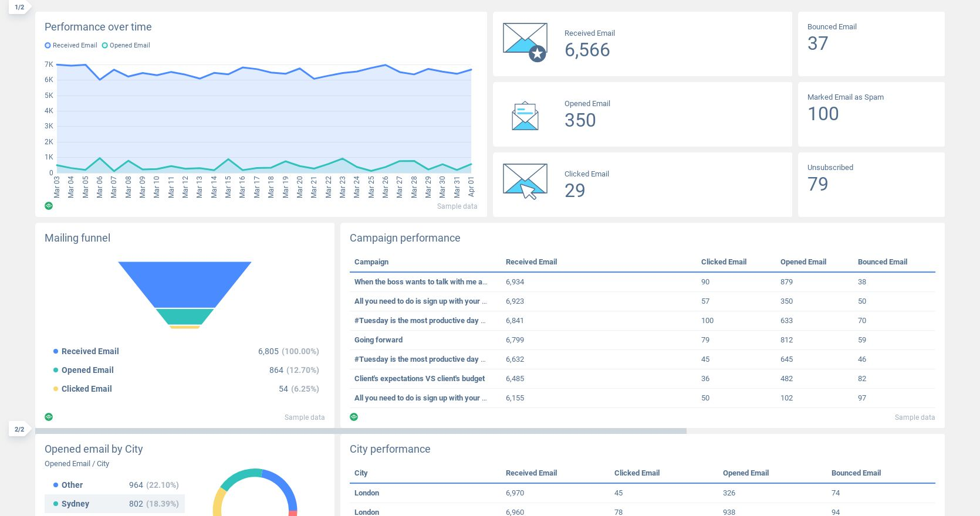Select the Other row in city legend
The width and height of the screenshot is (980, 516).
pos(115,485)
